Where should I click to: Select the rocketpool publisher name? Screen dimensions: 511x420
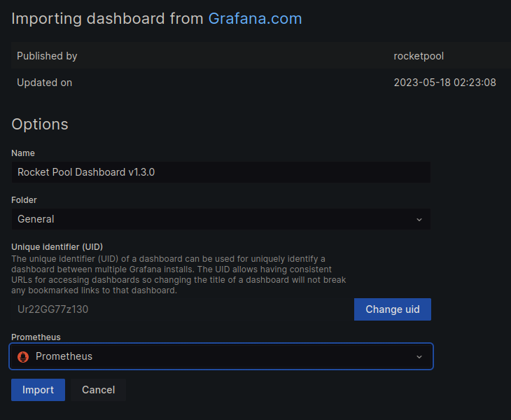click(418, 56)
